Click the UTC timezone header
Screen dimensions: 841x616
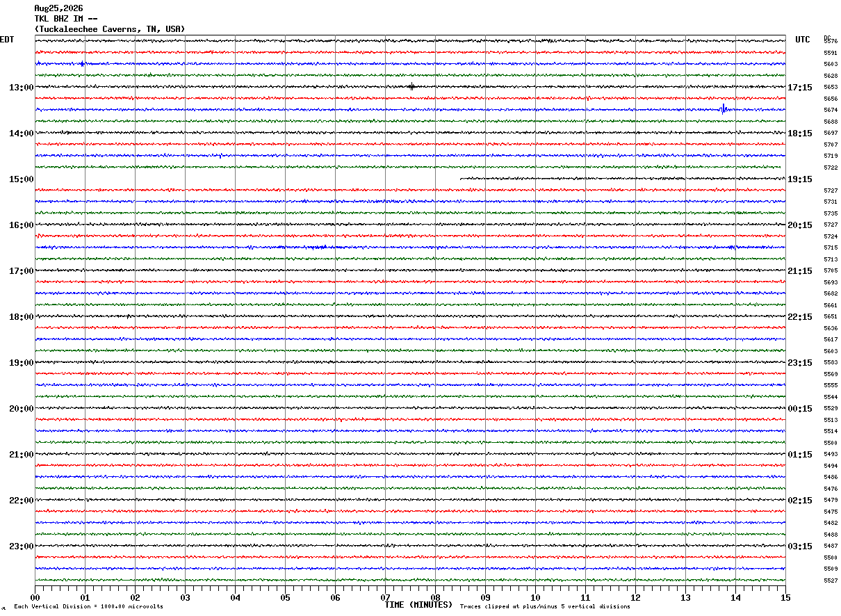tap(803, 40)
